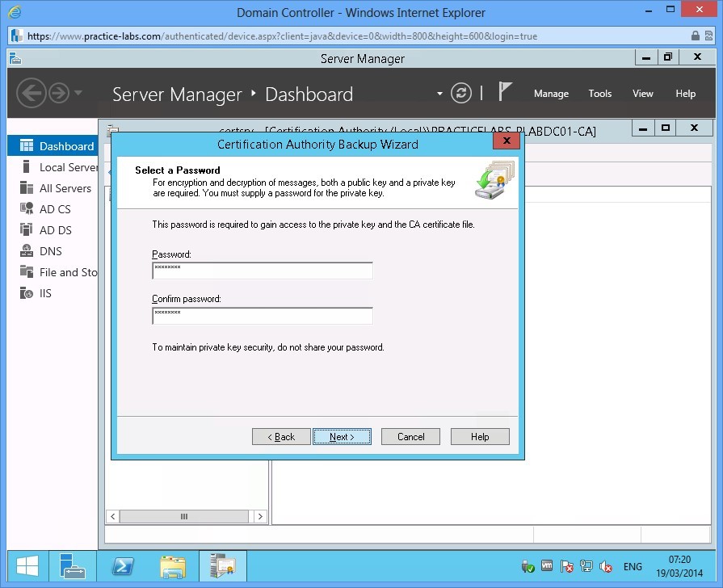The height and width of the screenshot is (588, 723).
Task: Open File Explorer from the taskbar
Action: [x=173, y=565]
